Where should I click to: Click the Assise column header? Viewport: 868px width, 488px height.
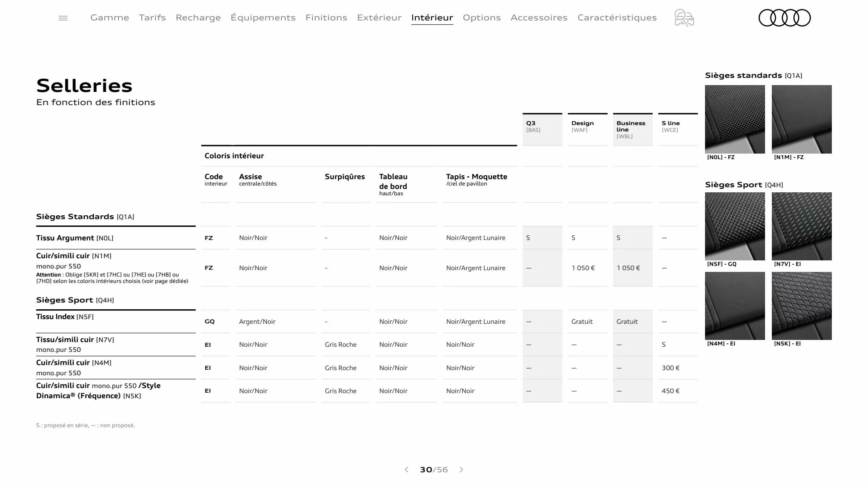click(x=258, y=179)
